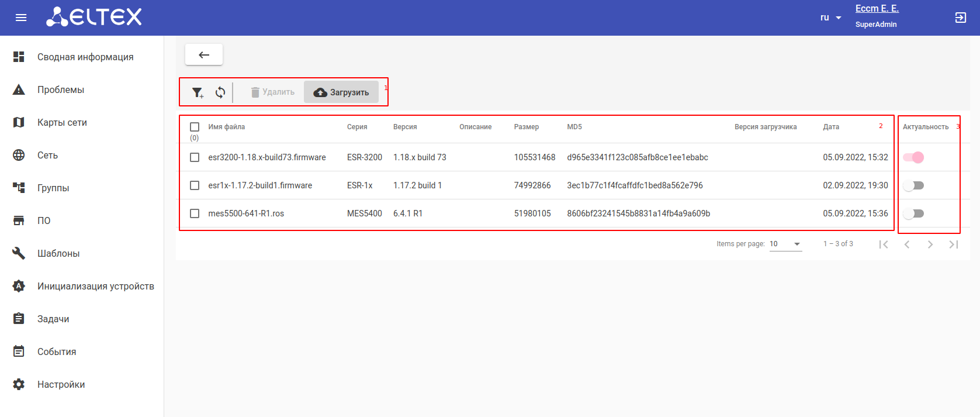The width and height of the screenshot is (980, 417).
Task: Go to the last page
Action: [x=954, y=244]
